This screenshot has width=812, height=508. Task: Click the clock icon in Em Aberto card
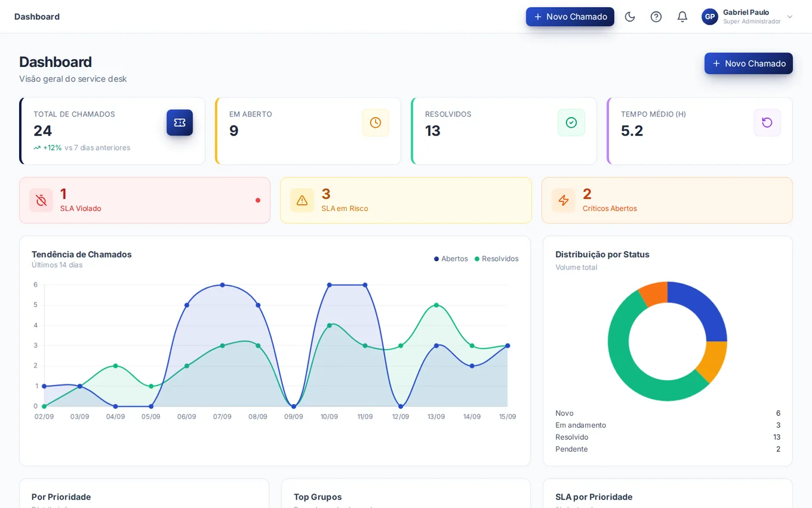(x=376, y=123)
